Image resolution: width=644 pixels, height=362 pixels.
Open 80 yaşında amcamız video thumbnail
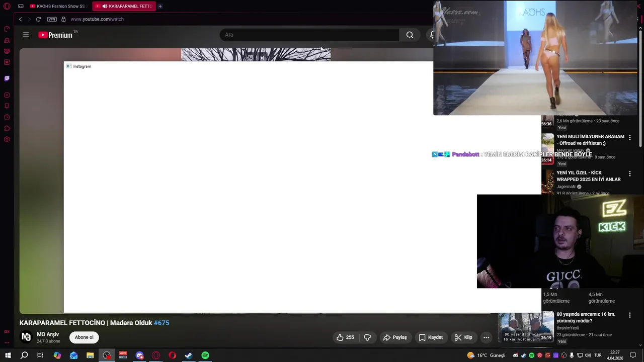pyautogui.click(x=526, y=327)
